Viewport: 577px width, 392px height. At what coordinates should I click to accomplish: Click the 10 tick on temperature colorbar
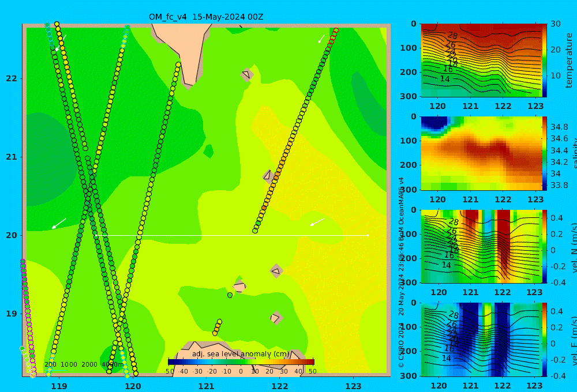556,76
